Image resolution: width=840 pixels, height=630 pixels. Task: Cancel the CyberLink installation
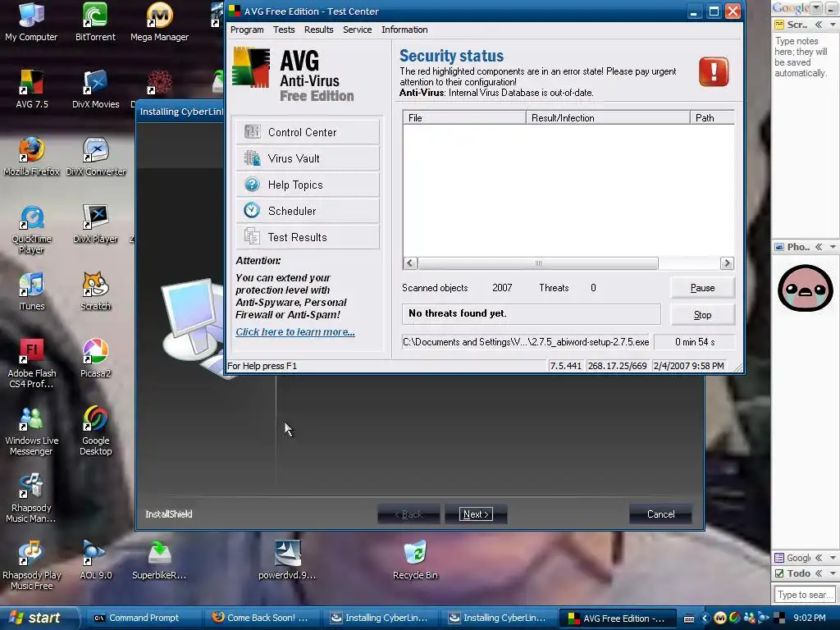660,514
